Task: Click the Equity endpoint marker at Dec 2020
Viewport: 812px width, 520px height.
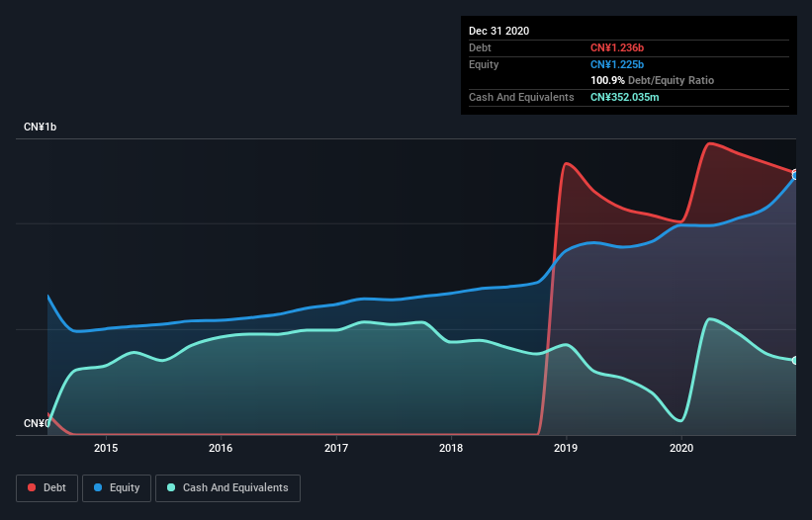Action: (795, 176)
